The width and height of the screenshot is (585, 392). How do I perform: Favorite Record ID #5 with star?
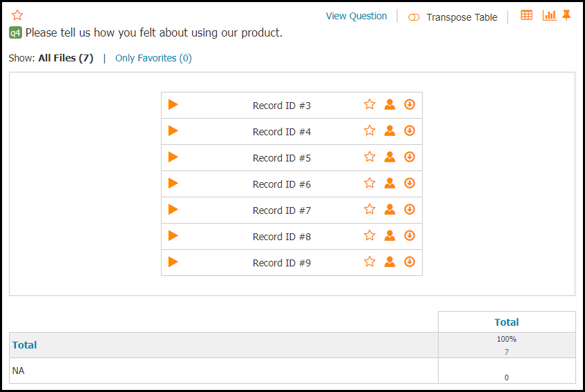[370, 157]
